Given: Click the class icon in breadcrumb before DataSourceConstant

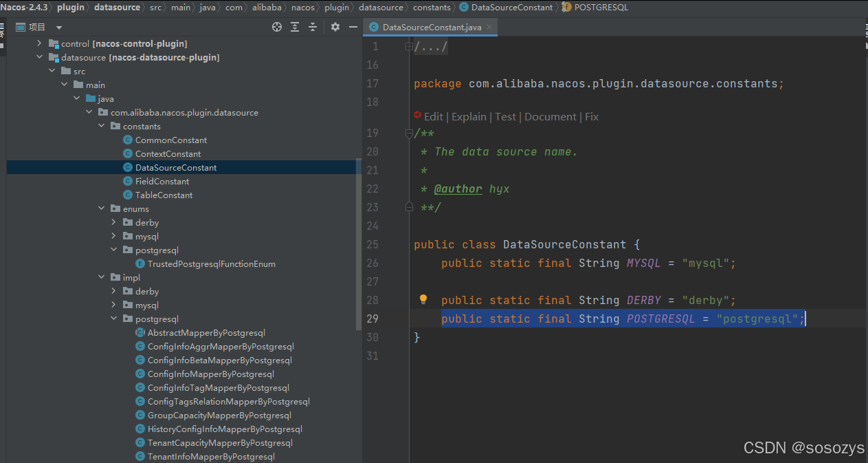Looking at the screenshot, I should pos(464,7).
